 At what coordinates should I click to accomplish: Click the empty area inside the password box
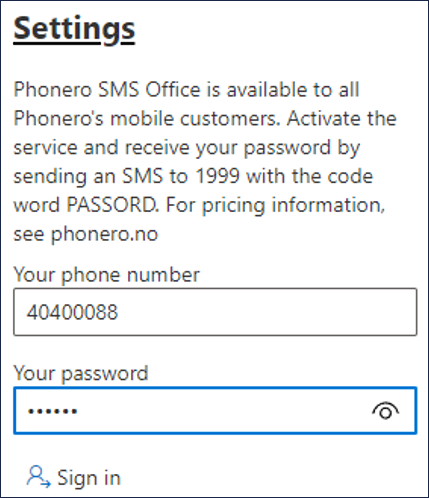click(223, 411)
